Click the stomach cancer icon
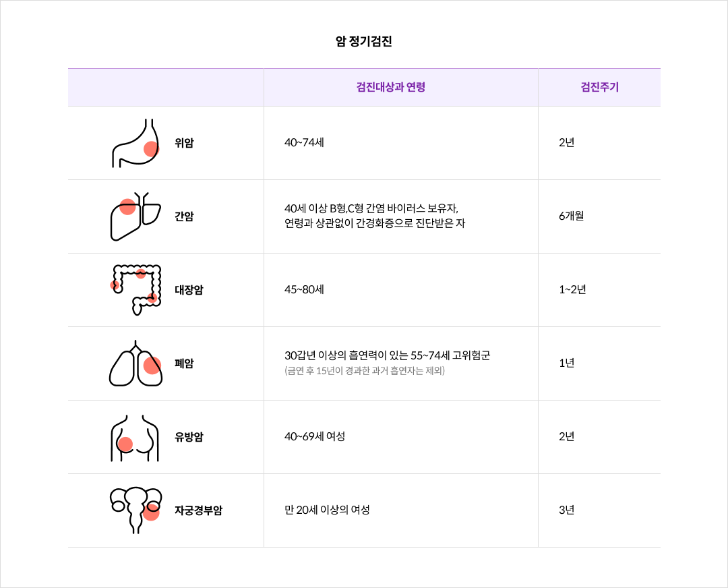This screenshot has width=728, height=588. click(135, 143)
